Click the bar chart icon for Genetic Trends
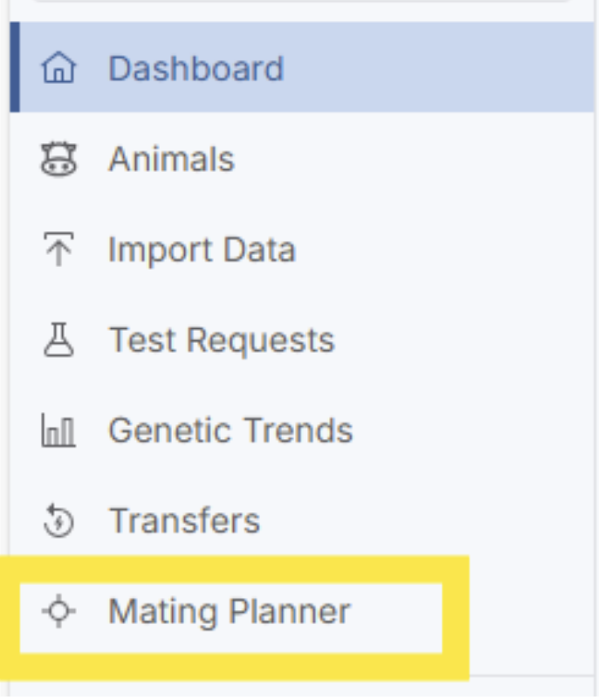 click(58, 431)
